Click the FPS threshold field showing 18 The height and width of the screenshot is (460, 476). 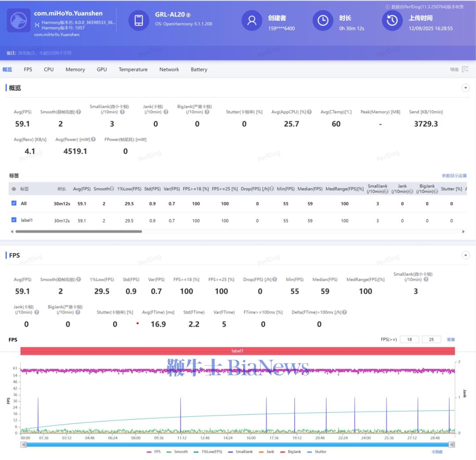[x=409, y=340]
